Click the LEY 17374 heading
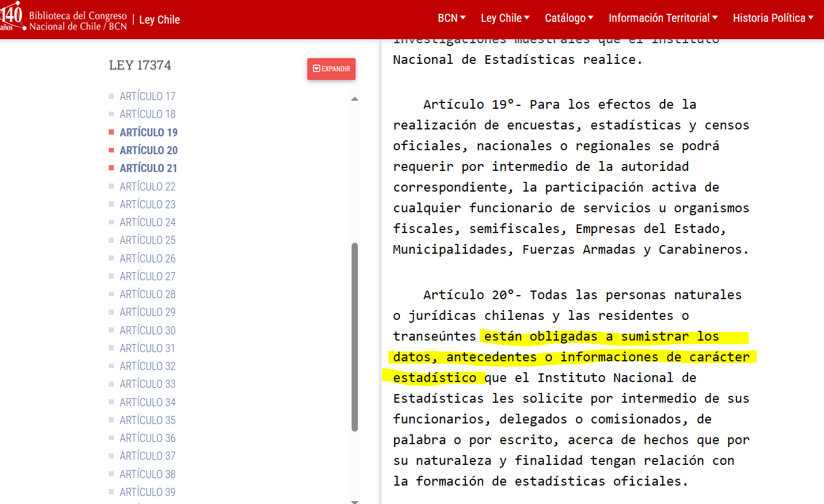This screenshot has width=824, height=504. 140,66
